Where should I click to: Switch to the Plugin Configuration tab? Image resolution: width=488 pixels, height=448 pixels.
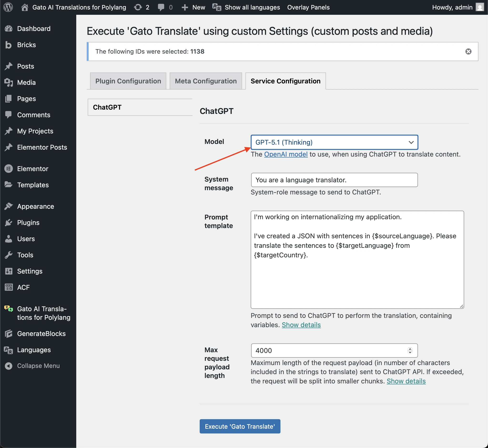pyautogui.click(x=128, y=81)
